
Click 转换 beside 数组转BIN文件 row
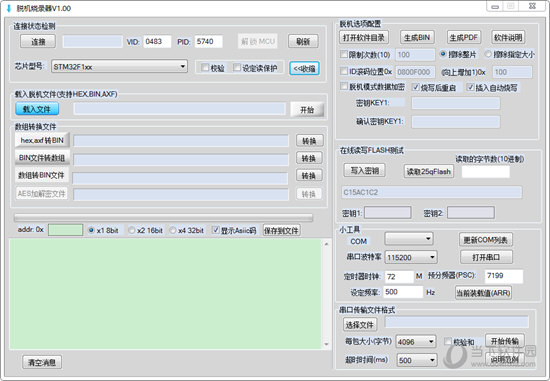click(309, 175)
